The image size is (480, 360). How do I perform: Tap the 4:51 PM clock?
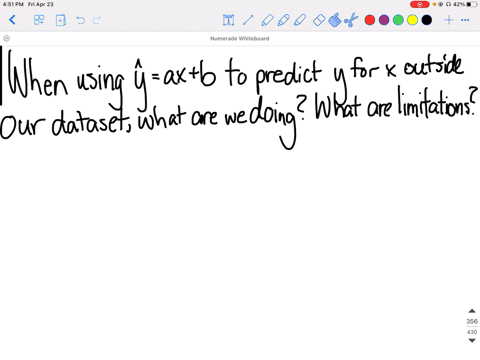click(x=13, y=4)
